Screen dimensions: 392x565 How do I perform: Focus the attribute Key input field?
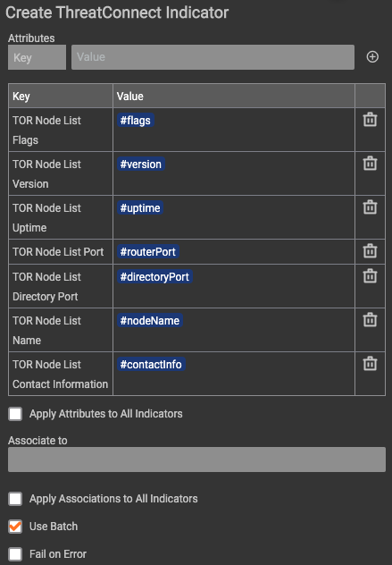click(38, 57)
